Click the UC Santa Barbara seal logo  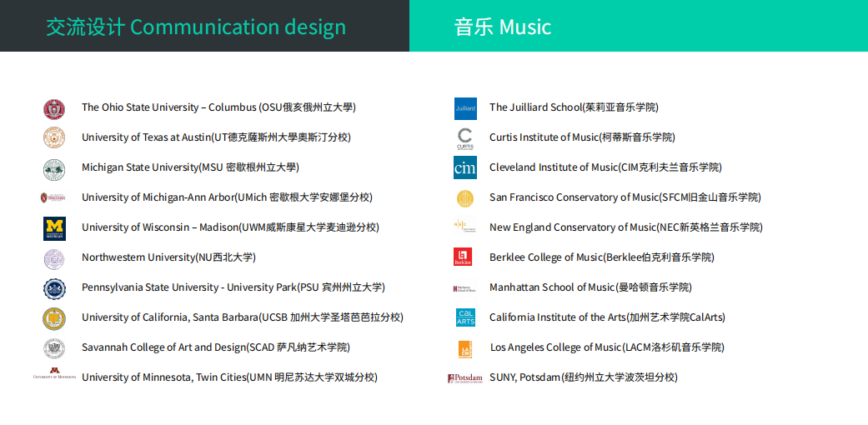pos(54,318)
